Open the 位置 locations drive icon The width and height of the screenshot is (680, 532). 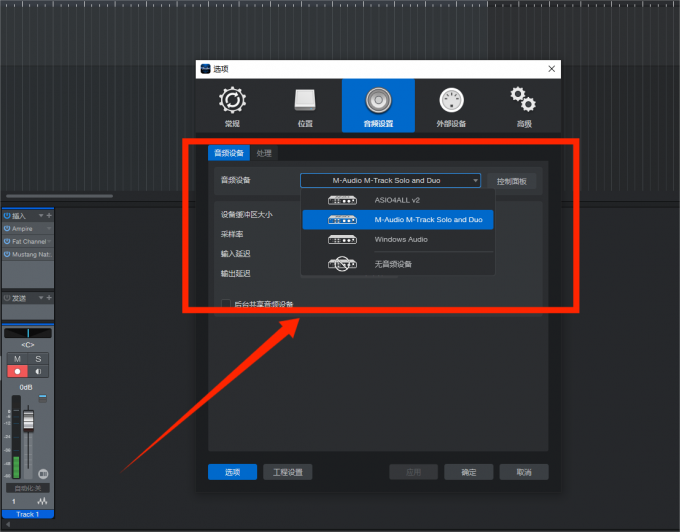pyautogui.click(x=305, y=101)
